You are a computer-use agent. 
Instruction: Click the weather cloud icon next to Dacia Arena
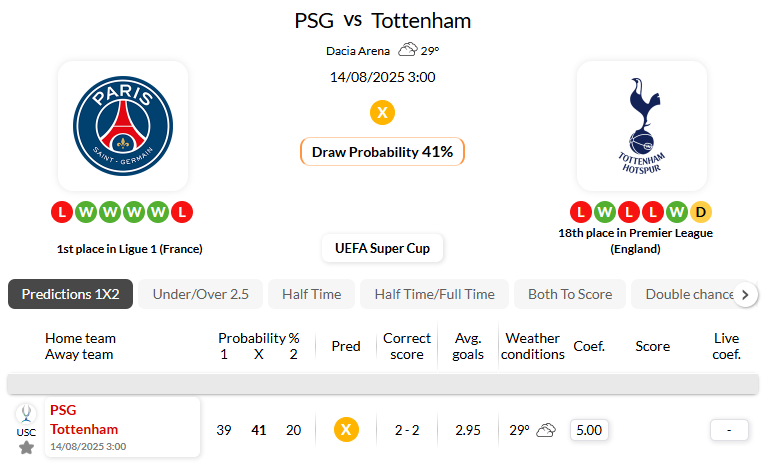(x=407, y=50)
